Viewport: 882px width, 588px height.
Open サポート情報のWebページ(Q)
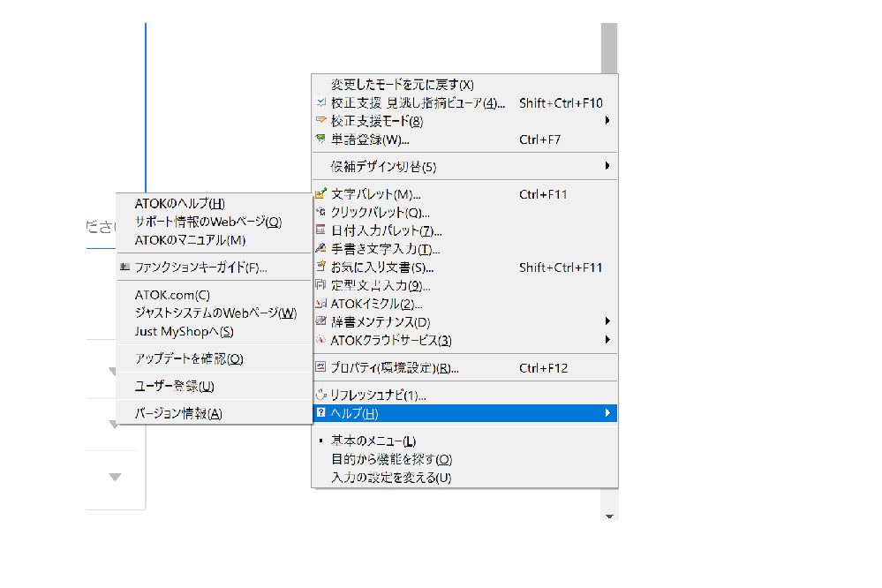[x=208, y=222]
